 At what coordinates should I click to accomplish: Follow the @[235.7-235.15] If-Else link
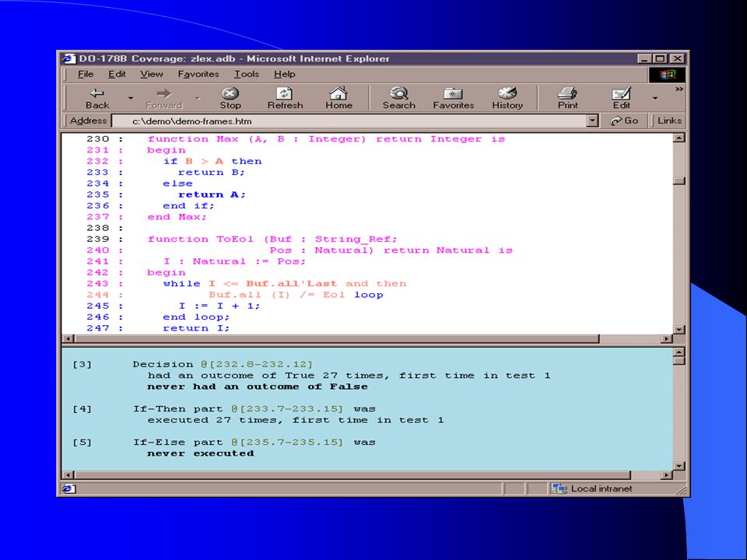[x=287, y=443]
